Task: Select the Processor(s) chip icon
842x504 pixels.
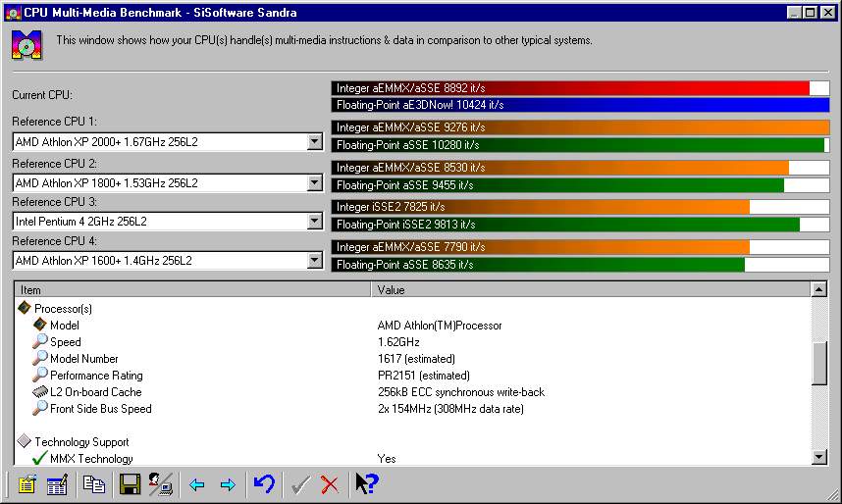Action: click(25, 308)
